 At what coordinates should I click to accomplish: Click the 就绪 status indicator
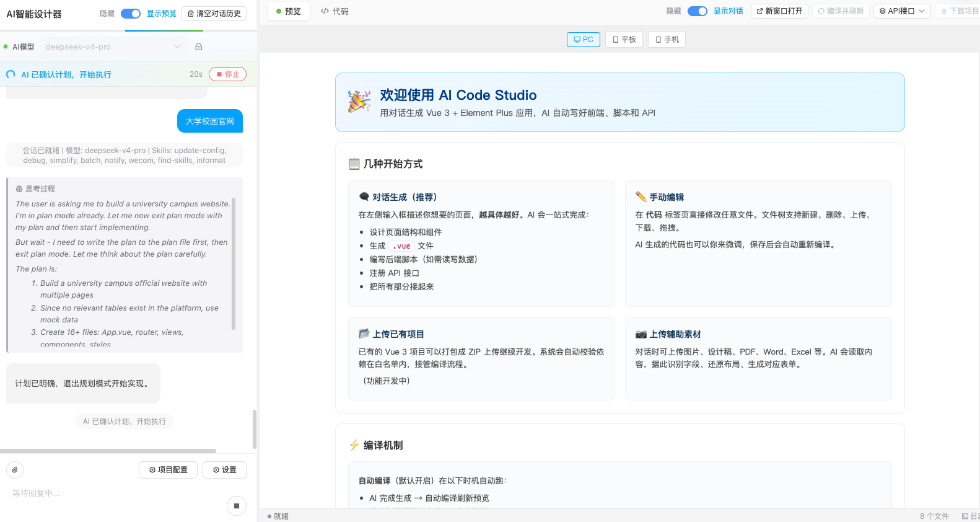click(278, 516)
